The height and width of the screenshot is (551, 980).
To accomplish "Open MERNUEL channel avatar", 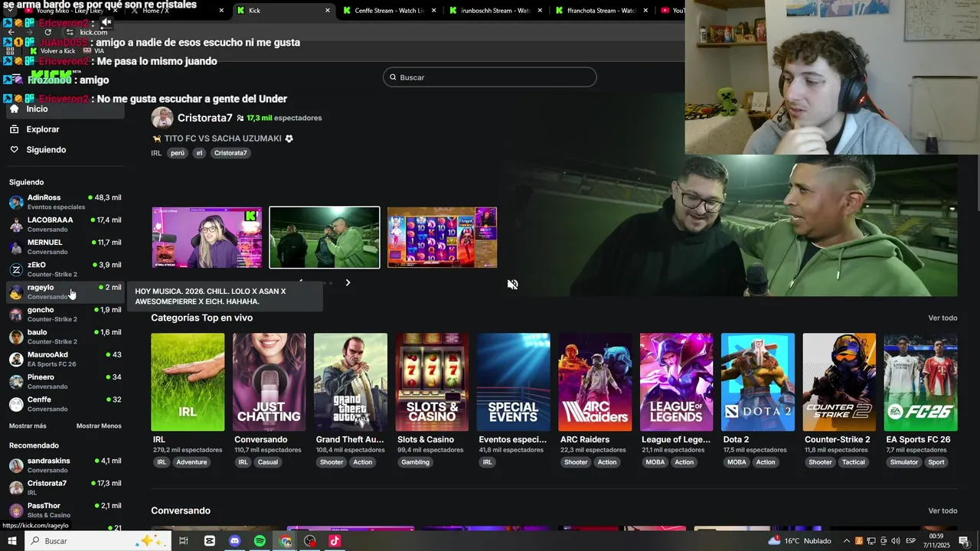I will click(16, 247).
